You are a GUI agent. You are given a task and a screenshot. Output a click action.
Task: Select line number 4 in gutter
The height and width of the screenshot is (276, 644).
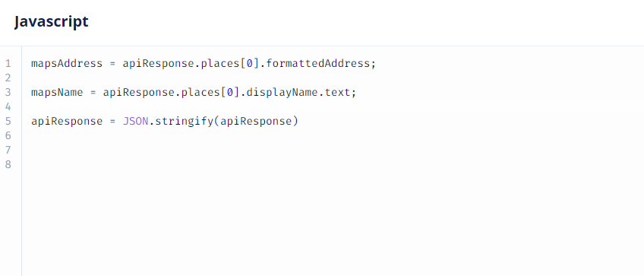coord(8,107)
